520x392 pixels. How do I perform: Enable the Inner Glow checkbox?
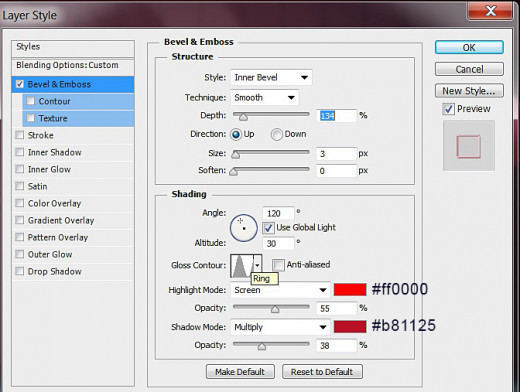pos(20,169)
